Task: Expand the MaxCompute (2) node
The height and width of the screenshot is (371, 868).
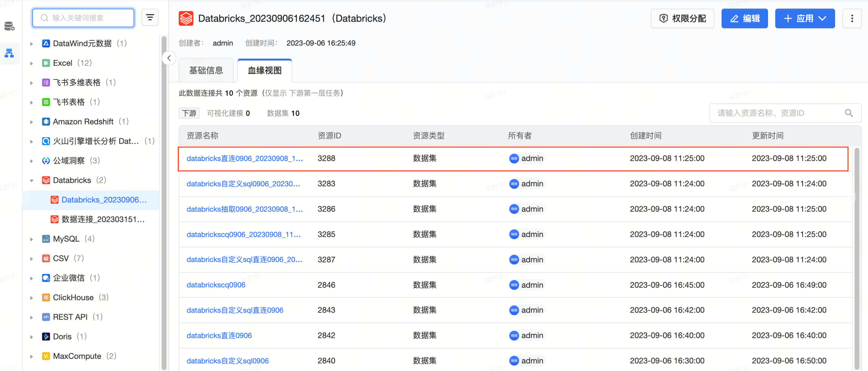Action: pos(31,357)
